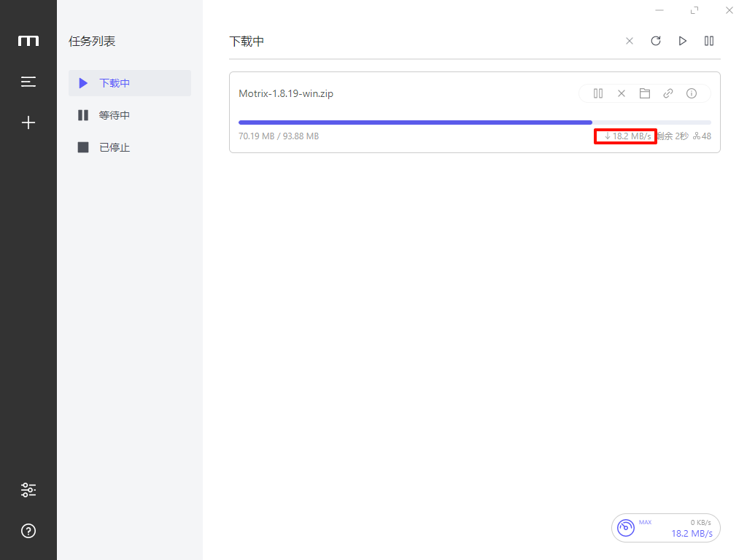
Task: Click the 下载中 page title
Action: (247, 42)
